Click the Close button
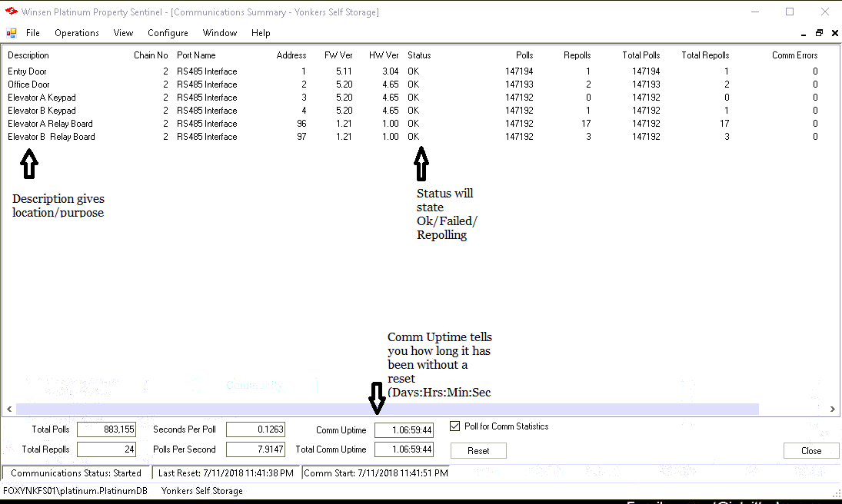The width and height of the screenshot is (842, 504). pyautogui.click(x=810, y=451)
